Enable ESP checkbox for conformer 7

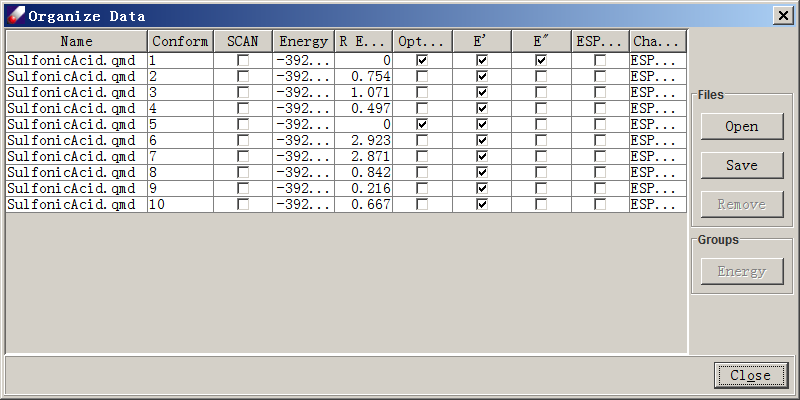[x=600, y=157]
